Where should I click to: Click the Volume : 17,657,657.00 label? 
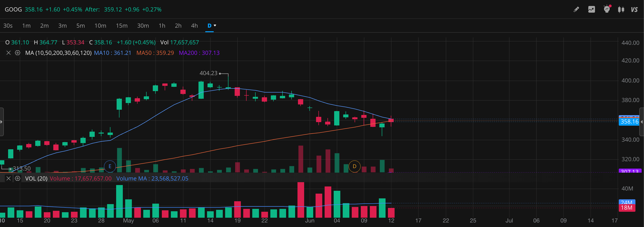click(80, 179)
